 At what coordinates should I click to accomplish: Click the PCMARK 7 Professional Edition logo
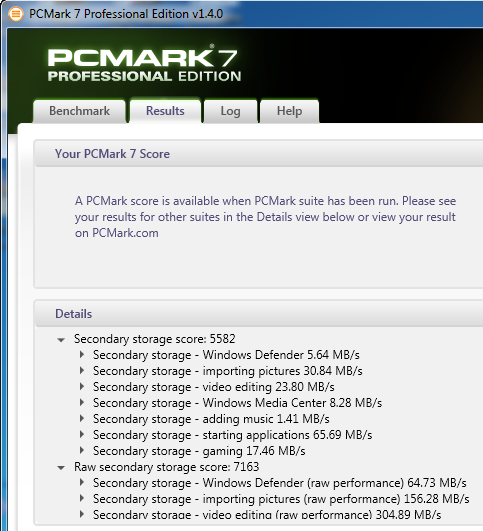[145, 64]
